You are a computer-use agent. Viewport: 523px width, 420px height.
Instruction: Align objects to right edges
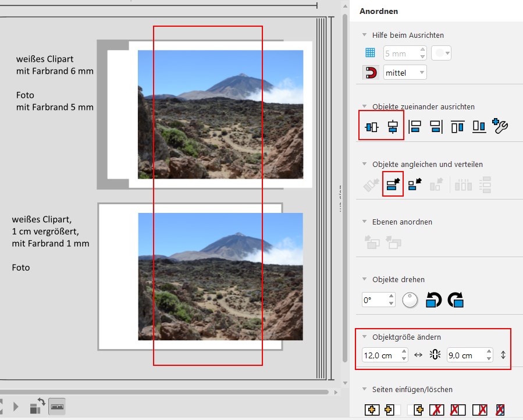(436, 127)
